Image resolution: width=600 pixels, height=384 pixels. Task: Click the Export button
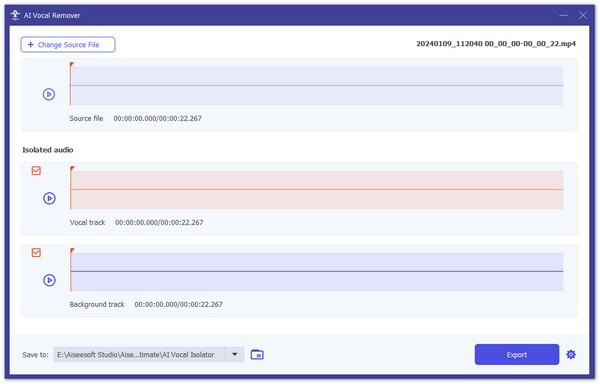517,355
